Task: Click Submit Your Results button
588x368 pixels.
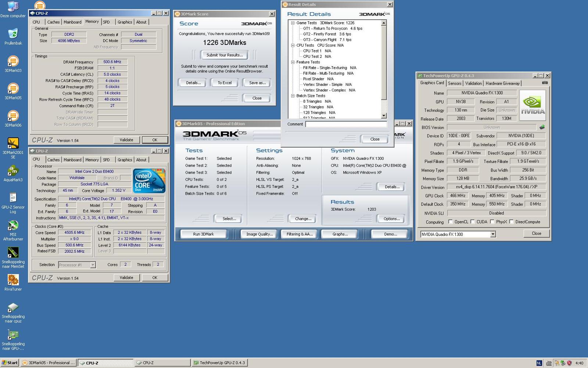Action: (x=224, y=55)
